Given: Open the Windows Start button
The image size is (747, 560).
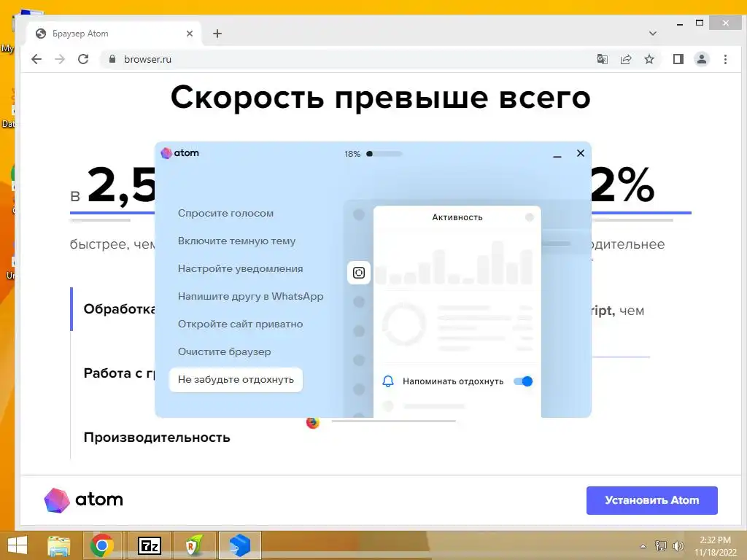Looking at the screenshot, I should (x=18, y=545).
